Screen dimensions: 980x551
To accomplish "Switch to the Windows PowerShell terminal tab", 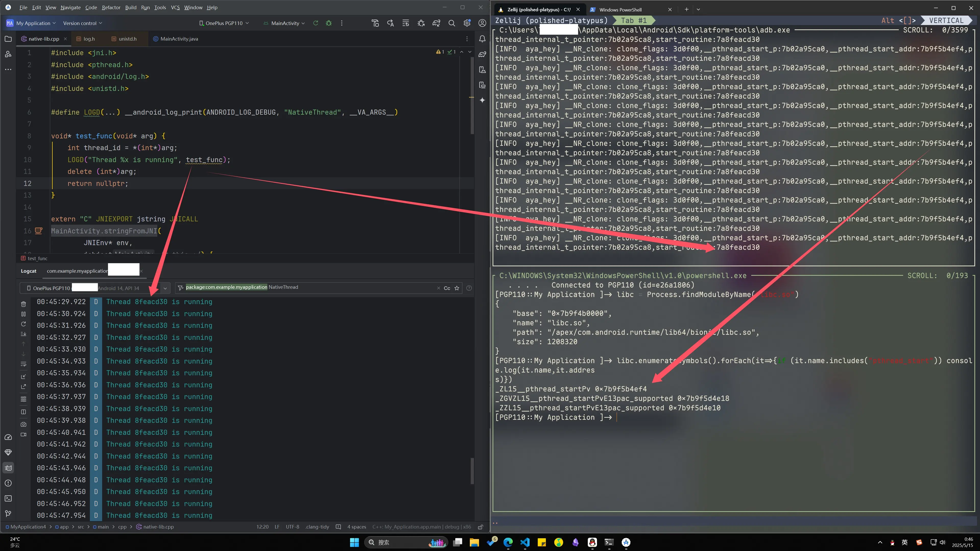I will pyautogui.click(x=620, y=9).
